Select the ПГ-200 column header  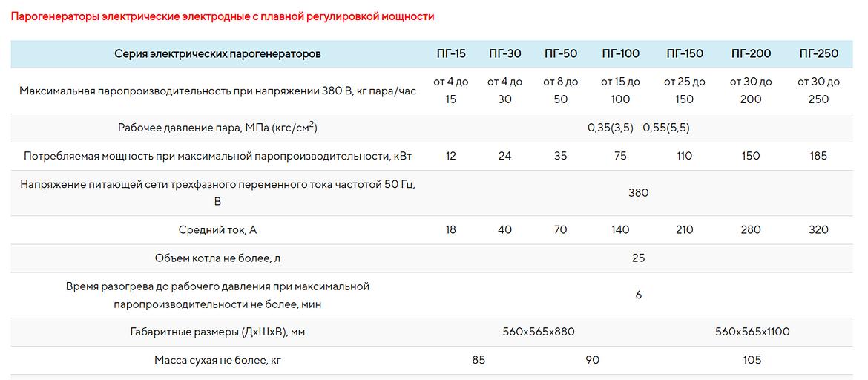[751, 53]
